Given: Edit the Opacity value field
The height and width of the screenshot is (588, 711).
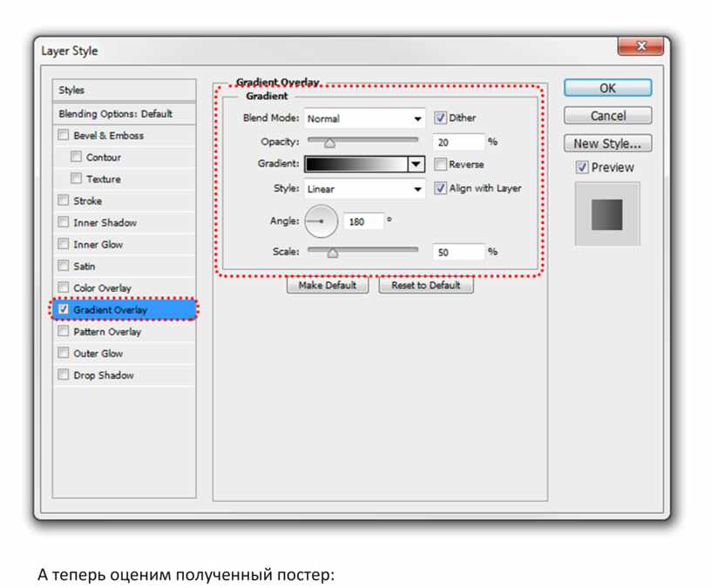Looking at the screenshot, I should click(x=458, y=142).
